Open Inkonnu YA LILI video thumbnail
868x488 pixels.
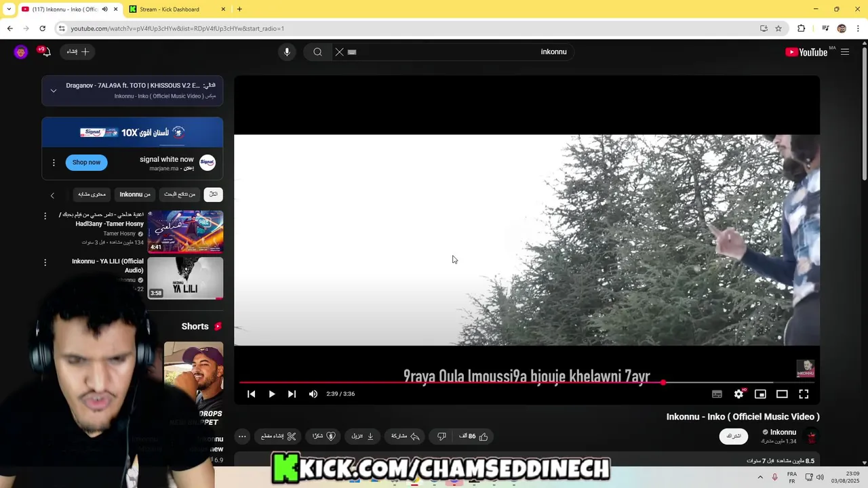(x=185, y=278)
